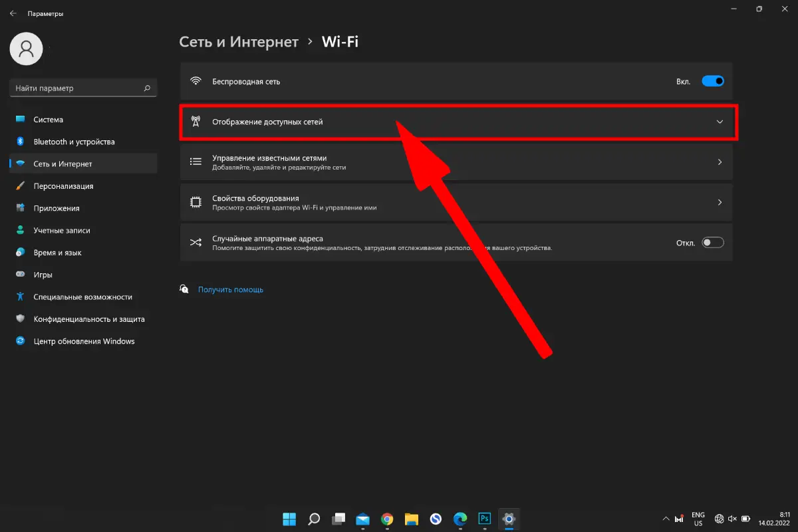This screenshot has height=532, width=798.
Task: Click the Получить помощь link
Action: point(231,289)
